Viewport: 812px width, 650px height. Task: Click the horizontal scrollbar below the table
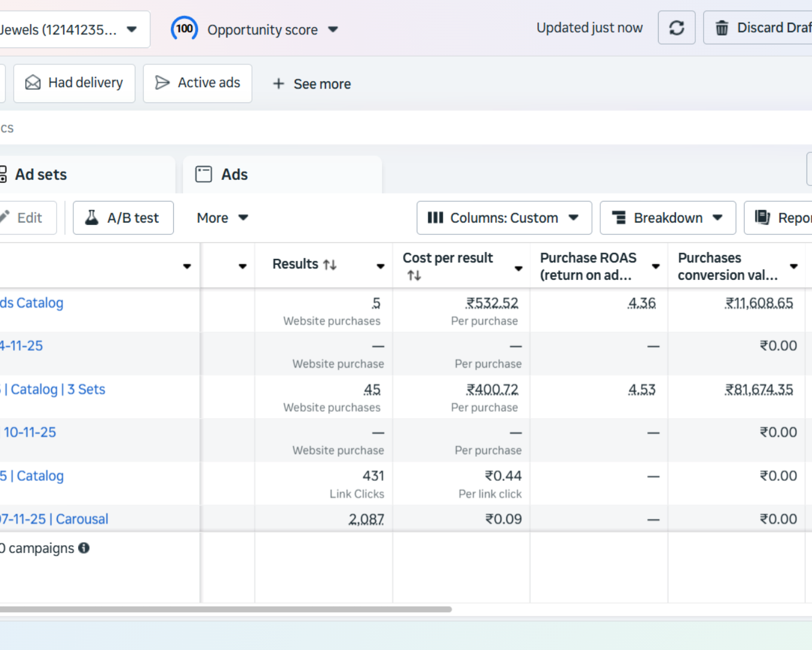[226, 609]
